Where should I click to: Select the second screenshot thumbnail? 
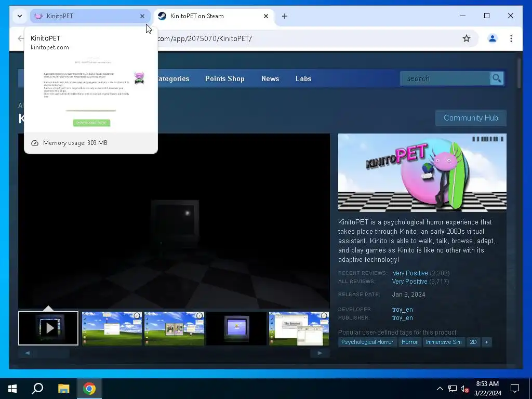point(112,328)
